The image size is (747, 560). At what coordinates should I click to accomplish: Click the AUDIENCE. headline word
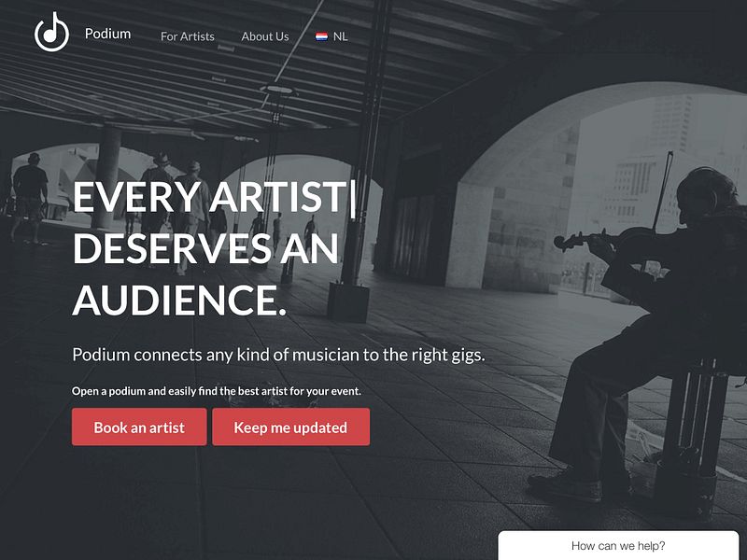pos(179,300)
